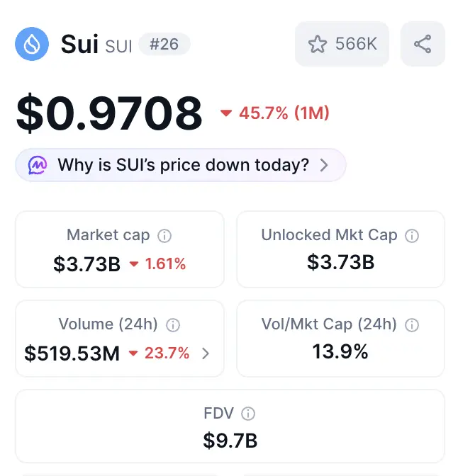Open Unlocked Mkt Cap info icon
Image resolution: width=458 pixels, height=476 pixels.
(x=412, y=236)
